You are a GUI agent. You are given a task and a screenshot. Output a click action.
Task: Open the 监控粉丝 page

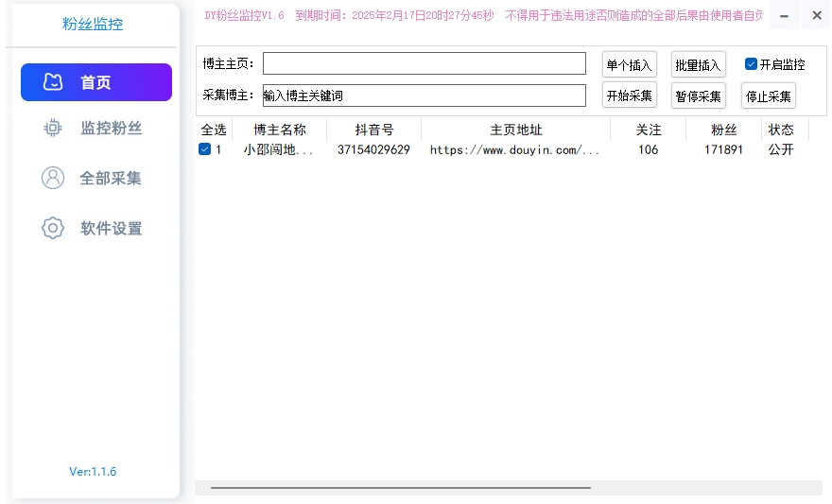pyautogui.click(x=111, y=128)
